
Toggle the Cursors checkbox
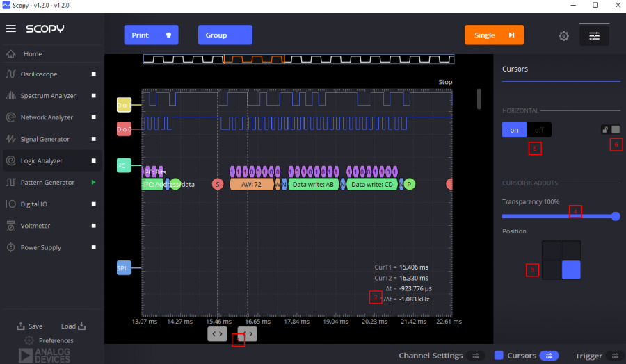pyautogui.click(x=499, y=355)
